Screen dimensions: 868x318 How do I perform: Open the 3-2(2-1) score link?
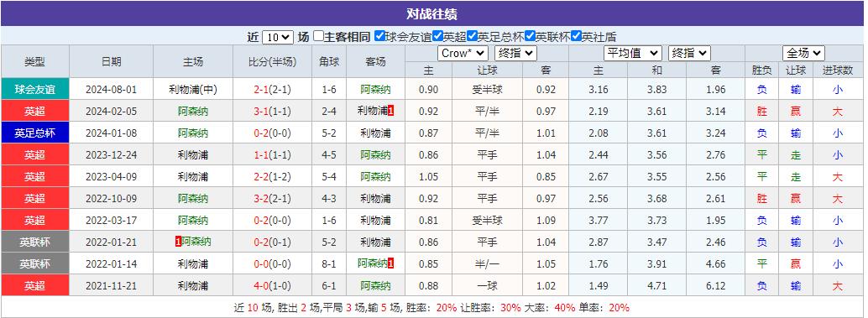point(272,198)
